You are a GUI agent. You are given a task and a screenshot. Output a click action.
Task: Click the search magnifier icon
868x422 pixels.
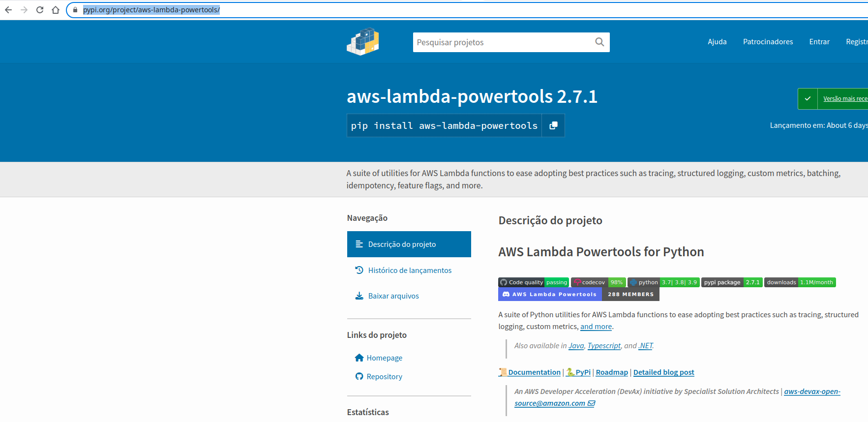599,42
